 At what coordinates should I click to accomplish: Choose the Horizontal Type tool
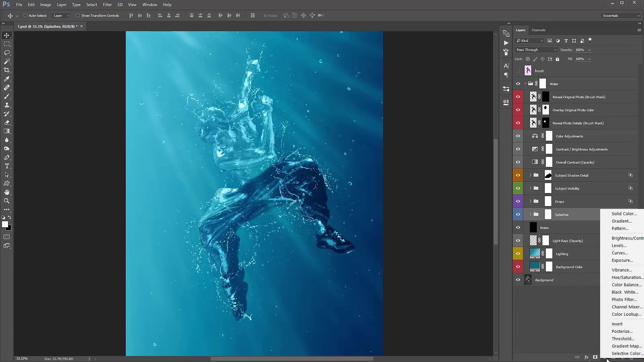7,166
